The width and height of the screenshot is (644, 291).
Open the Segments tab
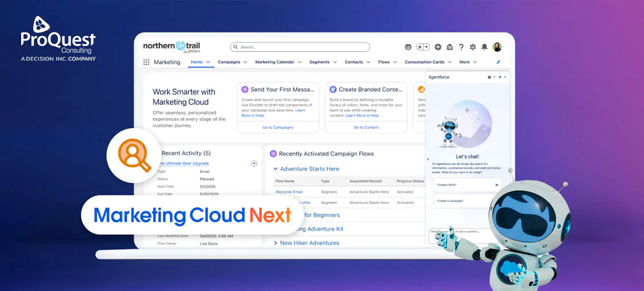(320, 62)
